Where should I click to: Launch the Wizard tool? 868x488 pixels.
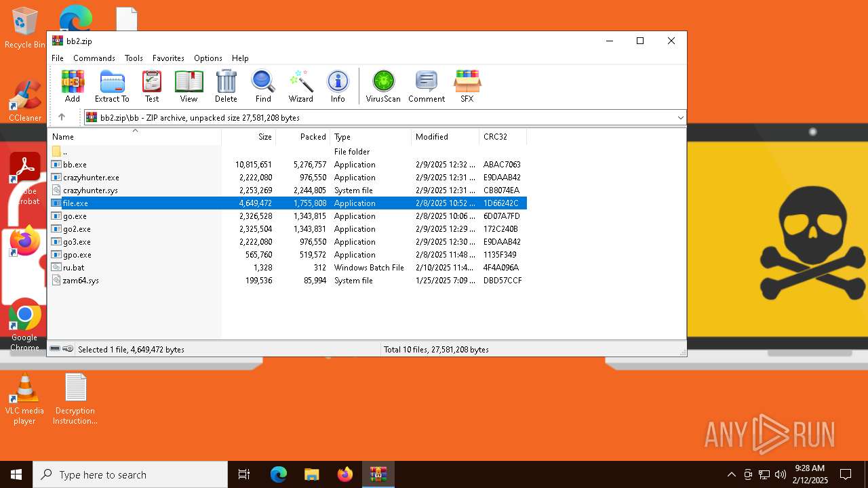coord(300,86)
